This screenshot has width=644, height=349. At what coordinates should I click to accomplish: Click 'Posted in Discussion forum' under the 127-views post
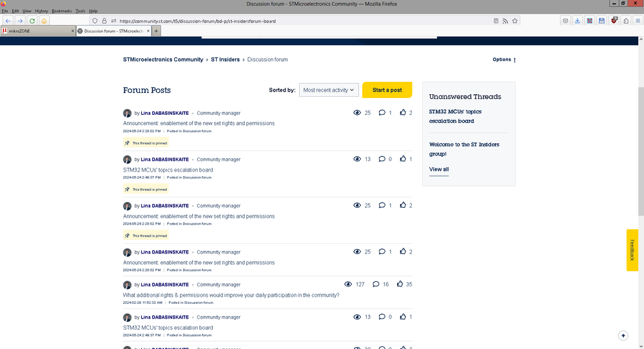click(x=191, y=303)
